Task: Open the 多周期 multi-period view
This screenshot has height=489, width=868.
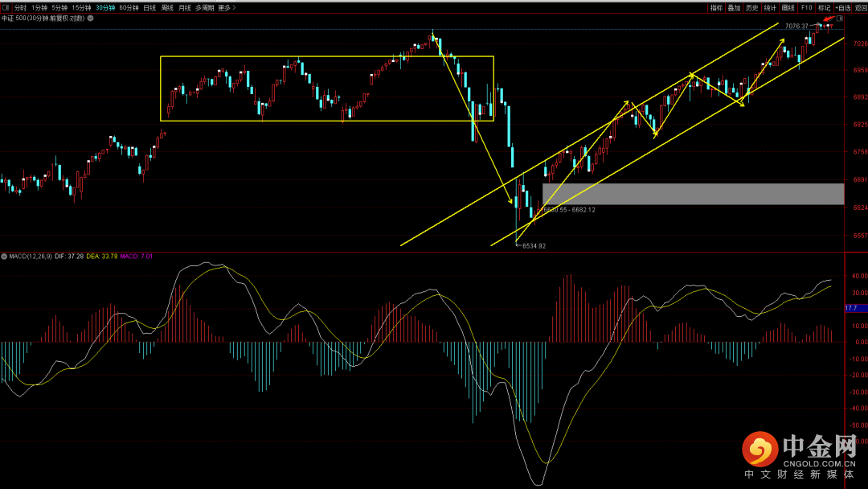Action: tap(204, 7)
